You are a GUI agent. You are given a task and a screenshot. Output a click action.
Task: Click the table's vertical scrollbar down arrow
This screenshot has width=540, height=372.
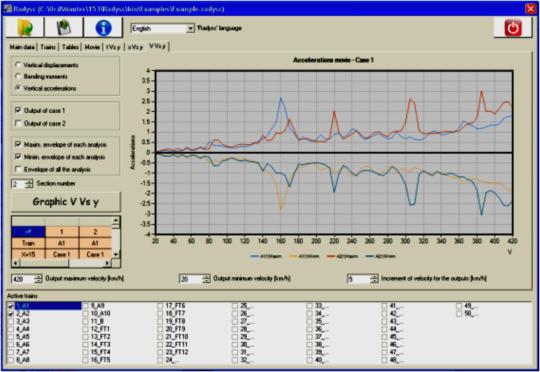pyautogui.click(x=116, y=255)
